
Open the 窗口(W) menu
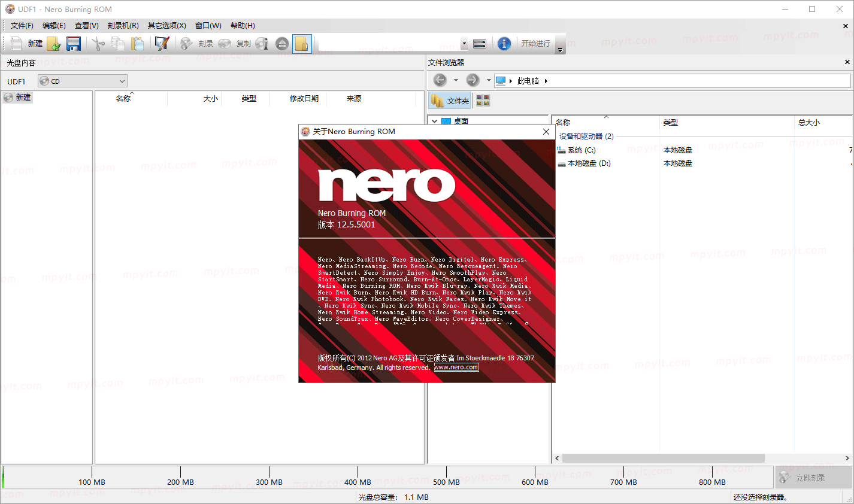point(208,26)
